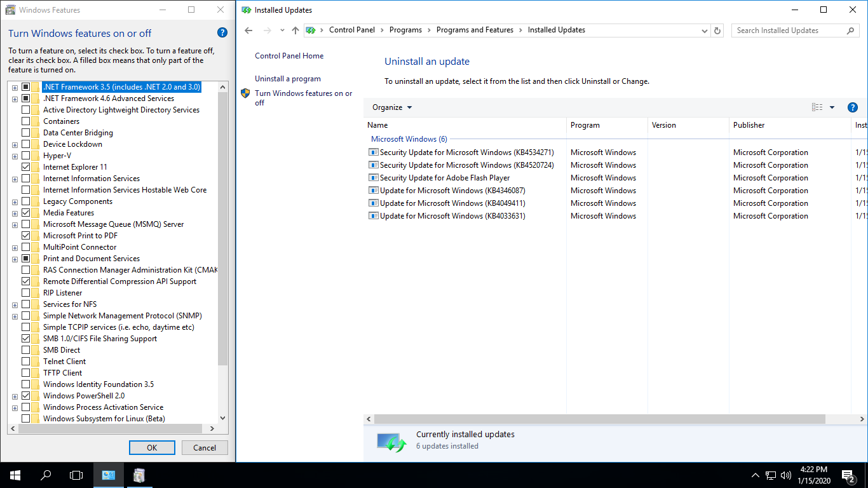Click the KB4346087 update icon
The image size is (868, 488).
[x=373, y=191]
